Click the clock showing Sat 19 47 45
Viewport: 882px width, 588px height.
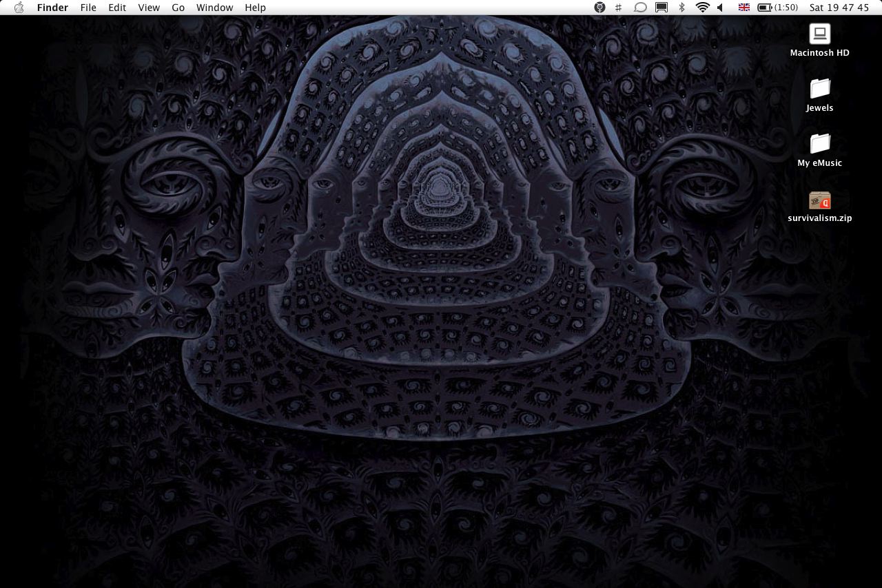pos(839,8)
